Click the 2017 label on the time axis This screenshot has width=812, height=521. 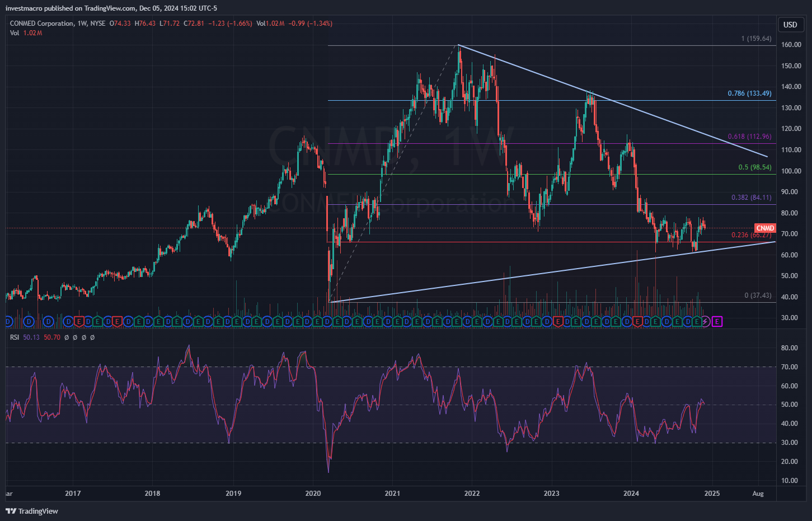(x=73, y=494)
